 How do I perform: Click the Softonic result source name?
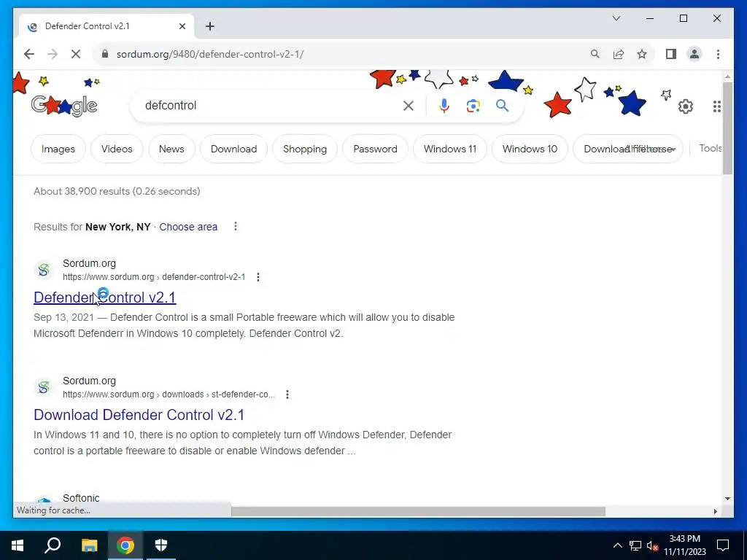click(81, 498)
